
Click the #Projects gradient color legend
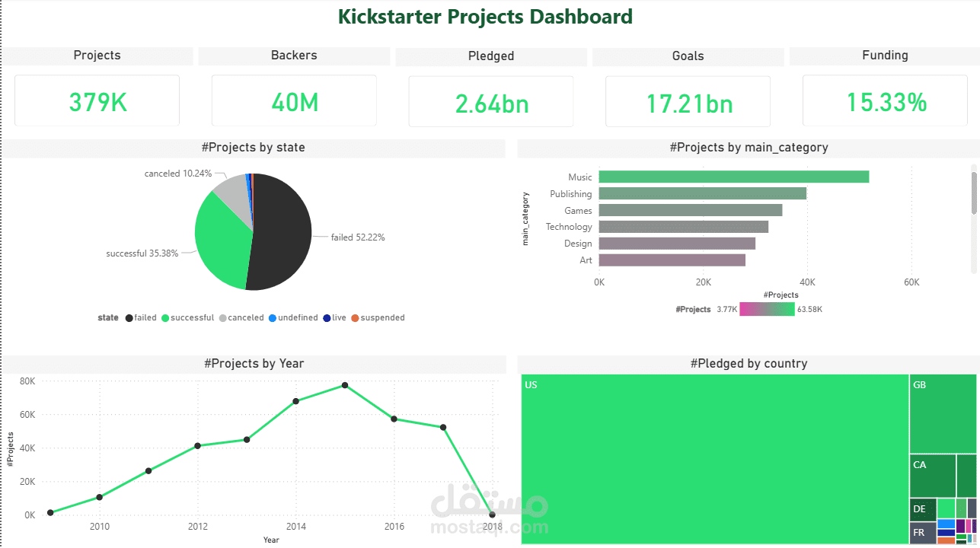pyautogui.click(x=768, y=309)
